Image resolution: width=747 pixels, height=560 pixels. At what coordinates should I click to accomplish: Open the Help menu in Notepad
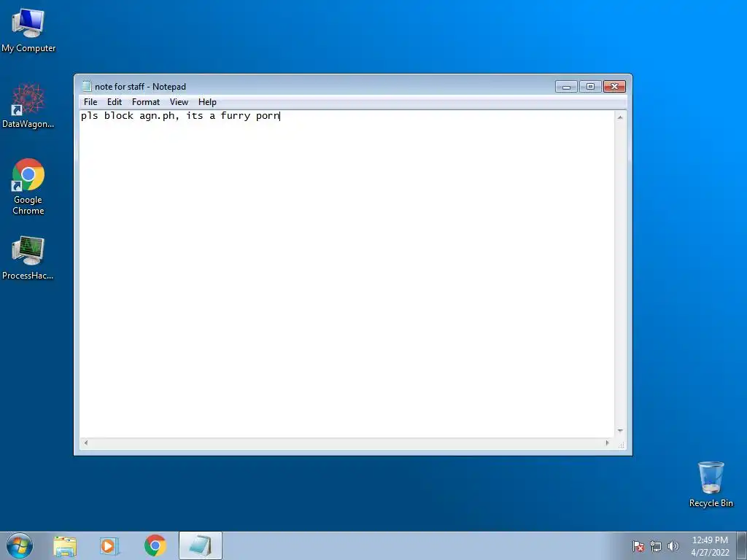click(207, 102)
